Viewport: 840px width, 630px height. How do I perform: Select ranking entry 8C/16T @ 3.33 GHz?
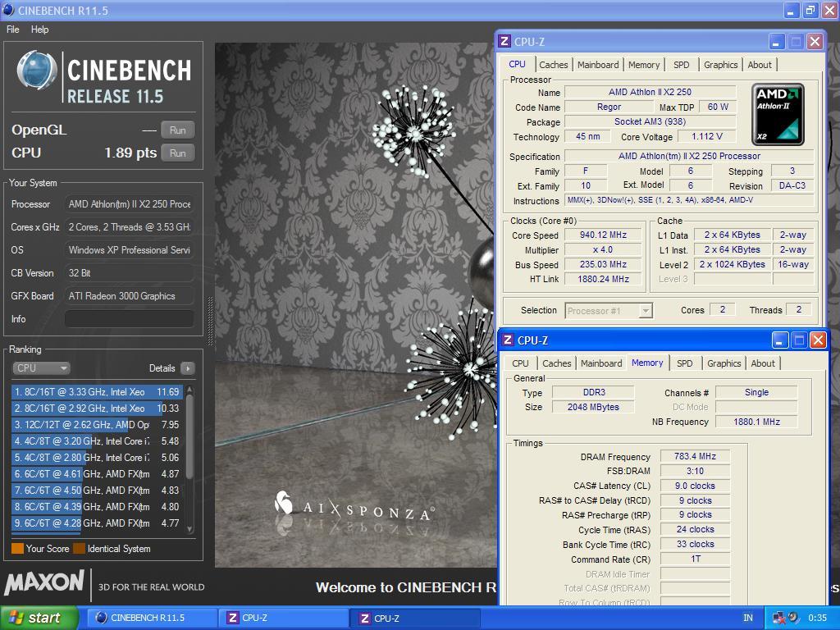98,392
